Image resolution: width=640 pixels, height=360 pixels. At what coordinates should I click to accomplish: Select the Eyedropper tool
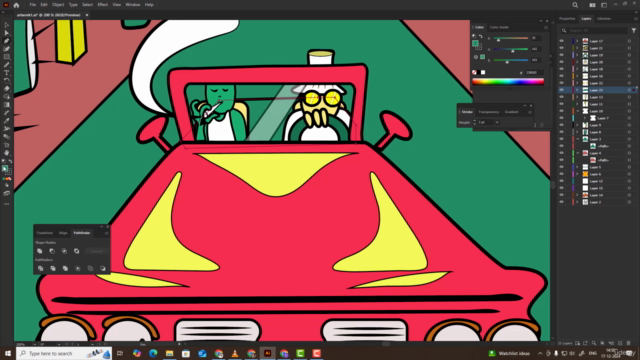point(7,120)
